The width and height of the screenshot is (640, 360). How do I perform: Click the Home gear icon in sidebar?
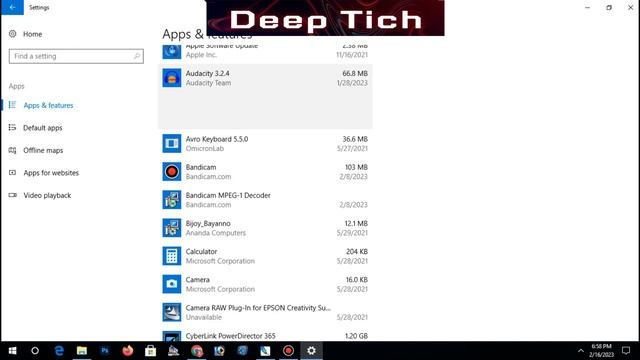[13, 34]
